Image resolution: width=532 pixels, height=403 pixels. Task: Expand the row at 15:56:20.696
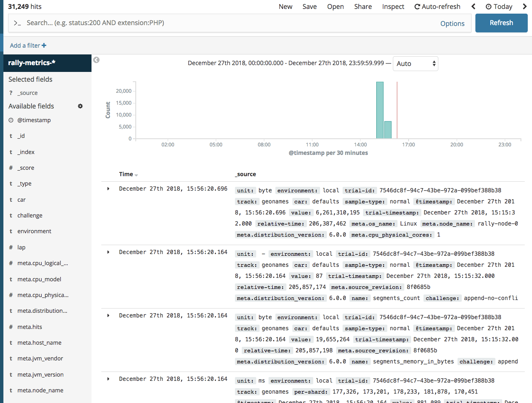(108, 189)
